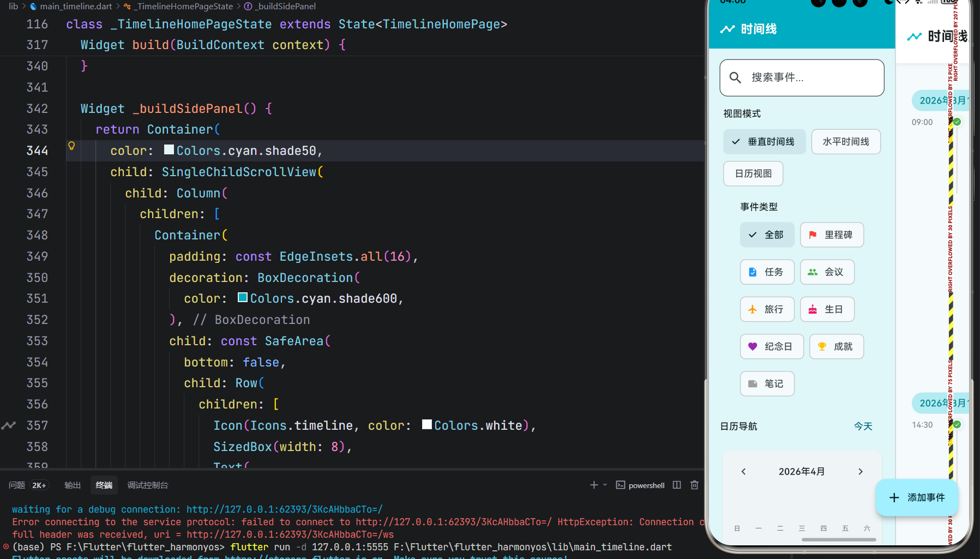The height and width of the screenshot is (559, 980).
Task: Click the green check marker at 09:00
Action: 957,122
